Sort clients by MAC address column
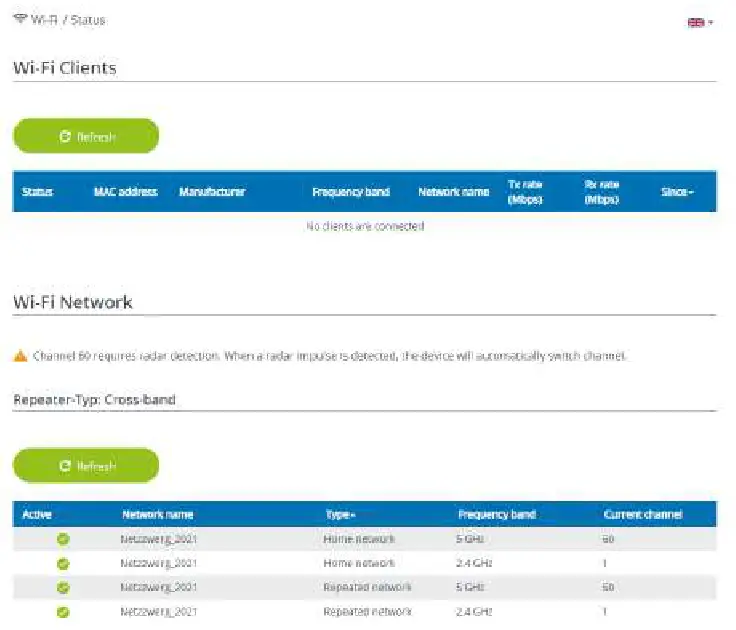 125,192
